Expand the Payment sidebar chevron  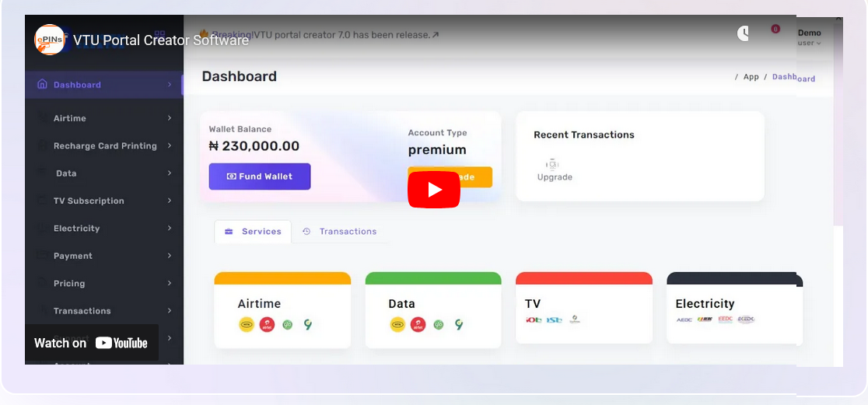170,256
